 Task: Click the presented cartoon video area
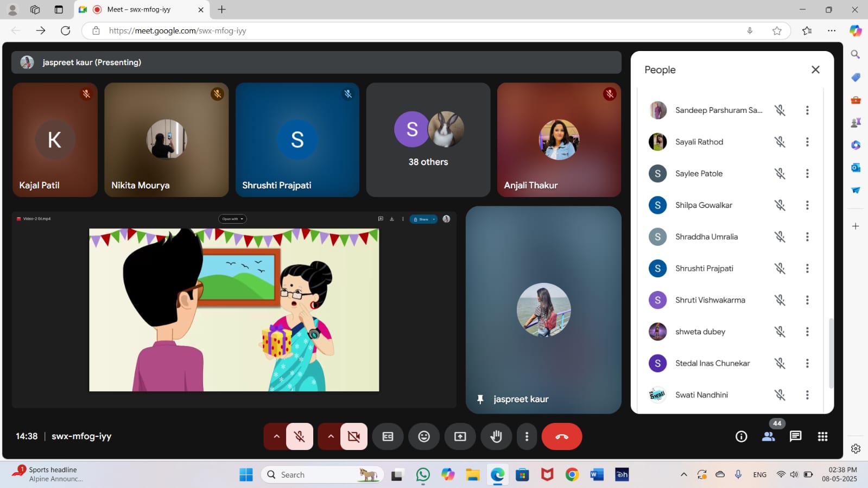click(x=234, y=309)
